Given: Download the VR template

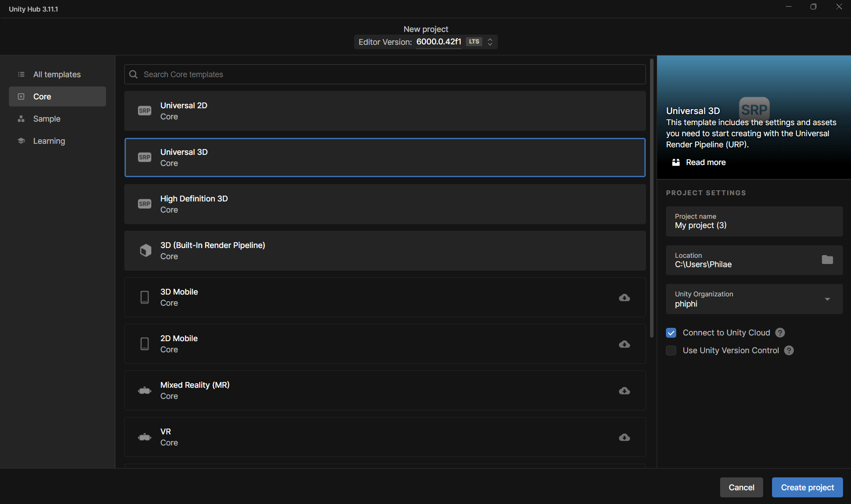Looking at the screenshot, I should [x=624, y=437].
